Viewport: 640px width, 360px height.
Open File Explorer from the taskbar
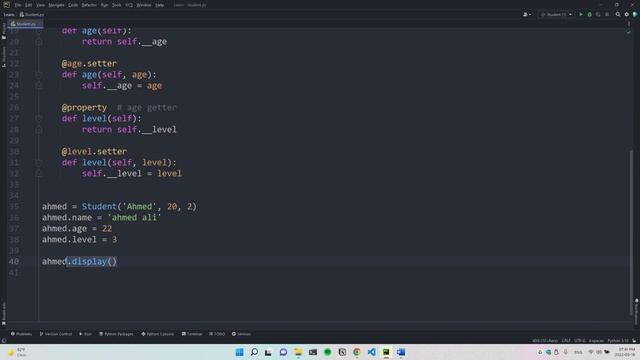[298, 352]
